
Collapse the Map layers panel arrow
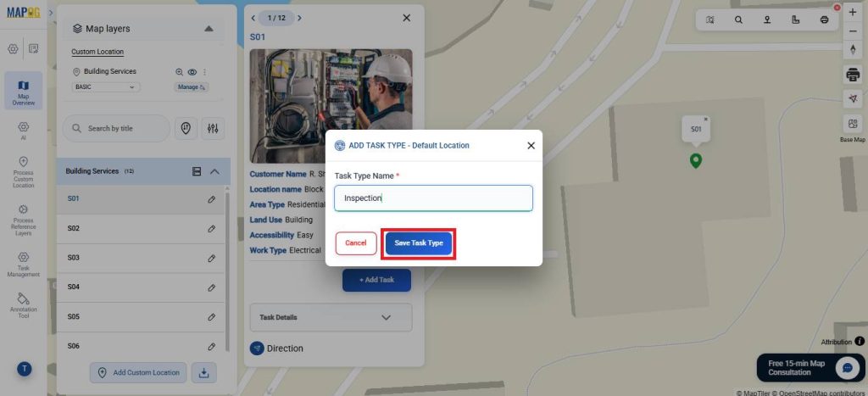pyautogui.click(x=209, y=29)
